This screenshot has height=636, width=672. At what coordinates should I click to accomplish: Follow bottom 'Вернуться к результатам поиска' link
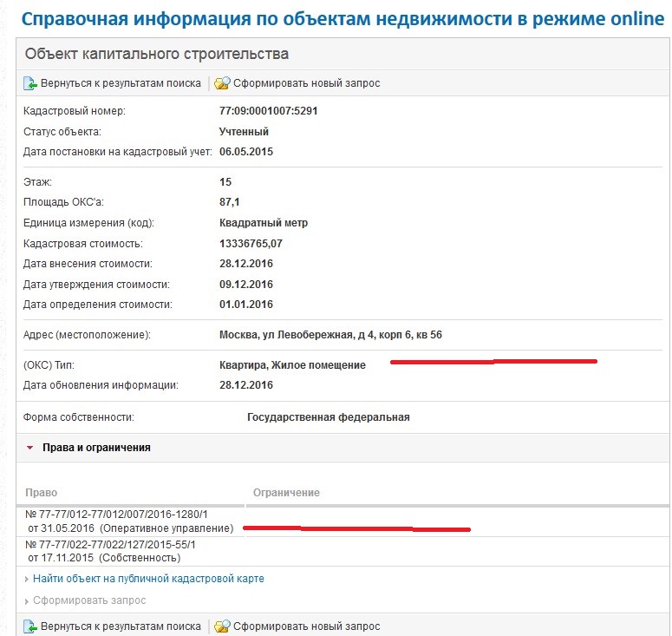click(121, 626)
